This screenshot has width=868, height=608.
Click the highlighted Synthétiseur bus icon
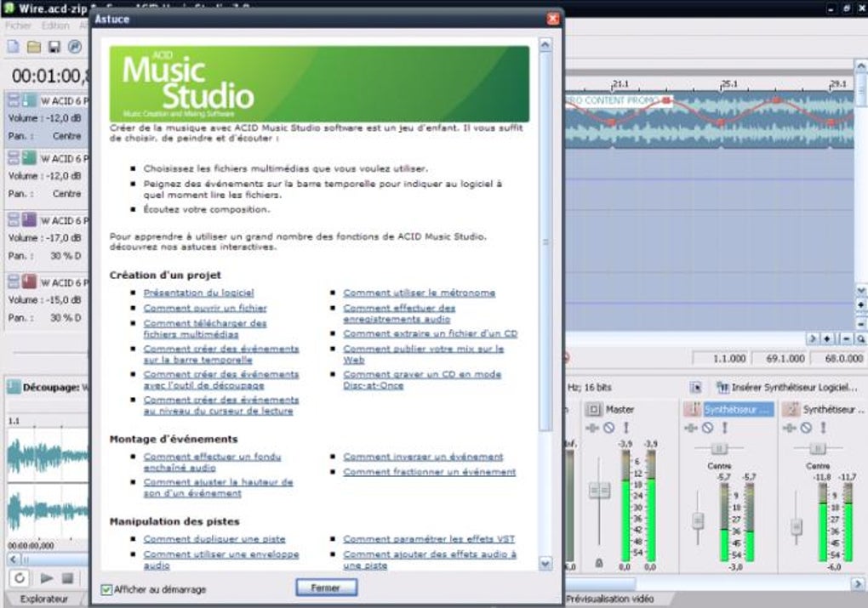[693, 409]
